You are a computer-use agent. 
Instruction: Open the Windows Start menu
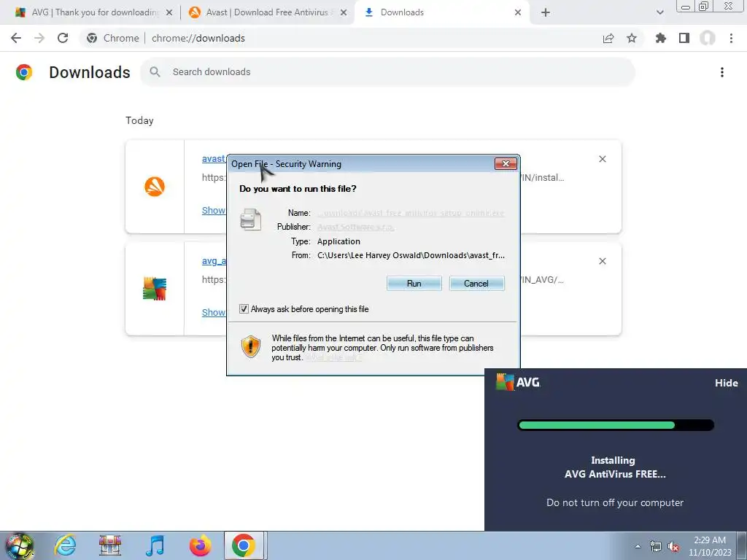(x=19, y=545)
